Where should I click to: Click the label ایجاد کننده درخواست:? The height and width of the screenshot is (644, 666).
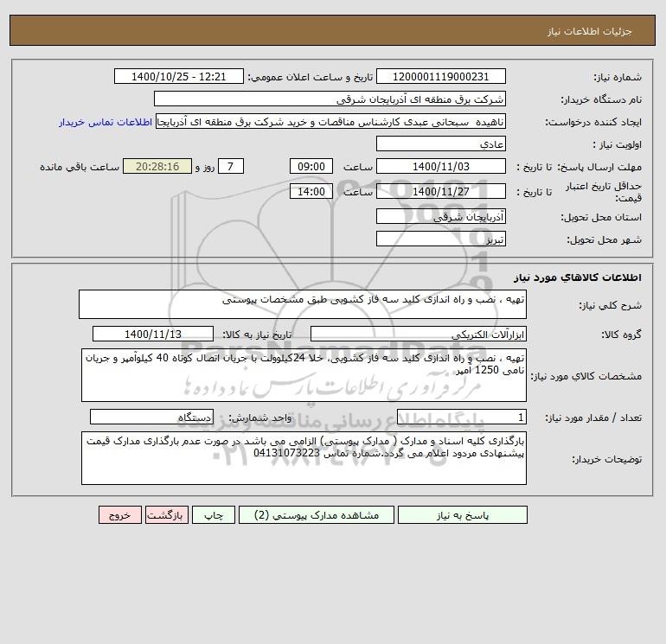(x=593, y=122)
